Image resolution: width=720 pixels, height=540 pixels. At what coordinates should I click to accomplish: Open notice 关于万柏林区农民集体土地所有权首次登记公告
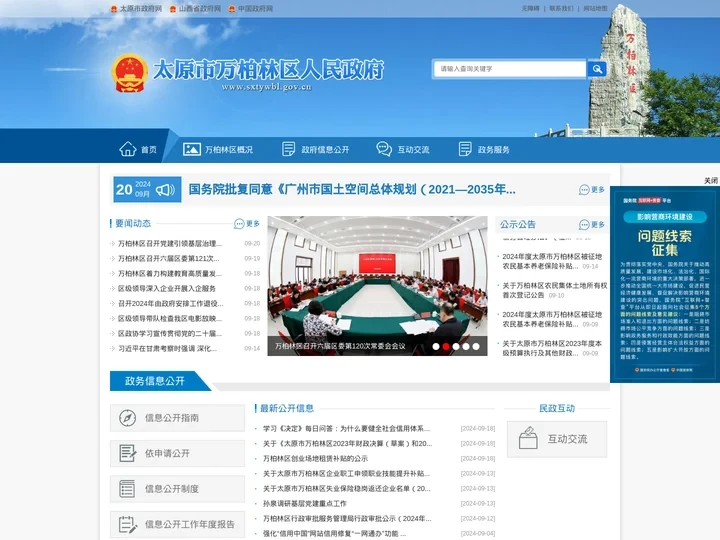pyautogui.click(x=554, y=290)
